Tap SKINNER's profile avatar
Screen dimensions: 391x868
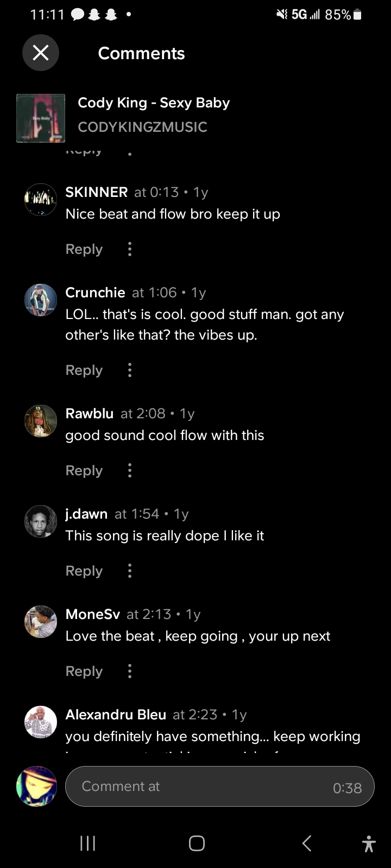(41, 200)
